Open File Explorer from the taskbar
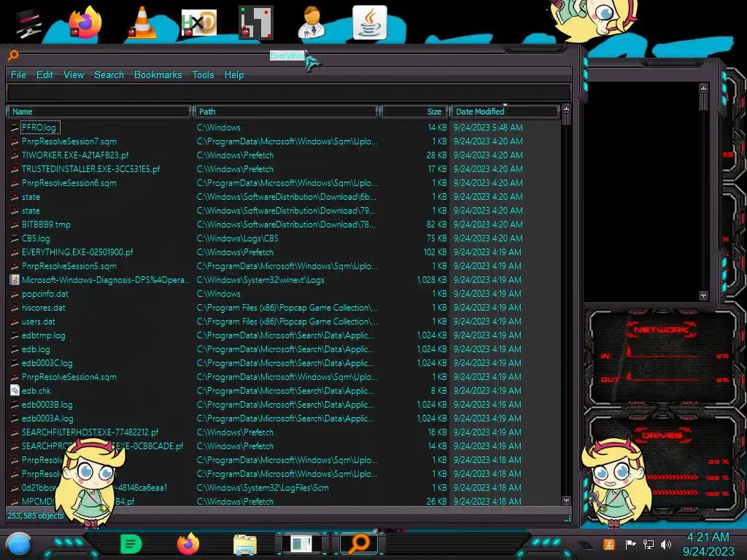 [245, 544]
